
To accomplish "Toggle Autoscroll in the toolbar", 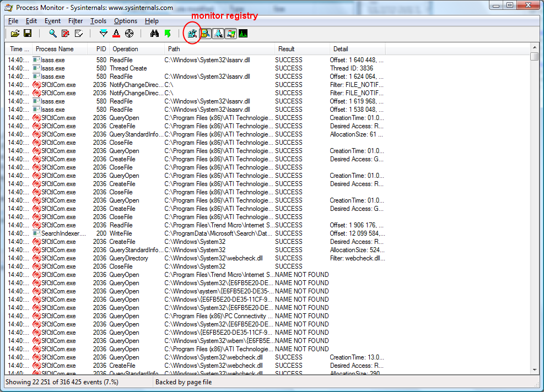I will (65, 33).
